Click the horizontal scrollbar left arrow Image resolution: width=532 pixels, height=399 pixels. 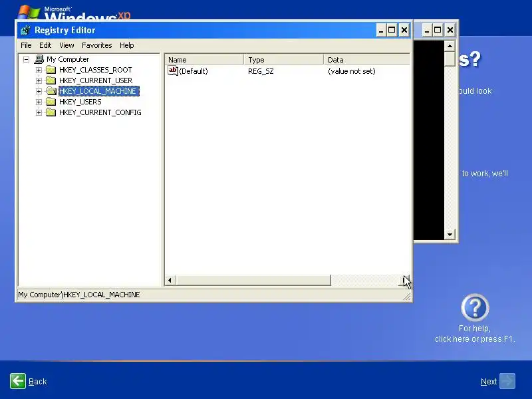coord(170,280)
